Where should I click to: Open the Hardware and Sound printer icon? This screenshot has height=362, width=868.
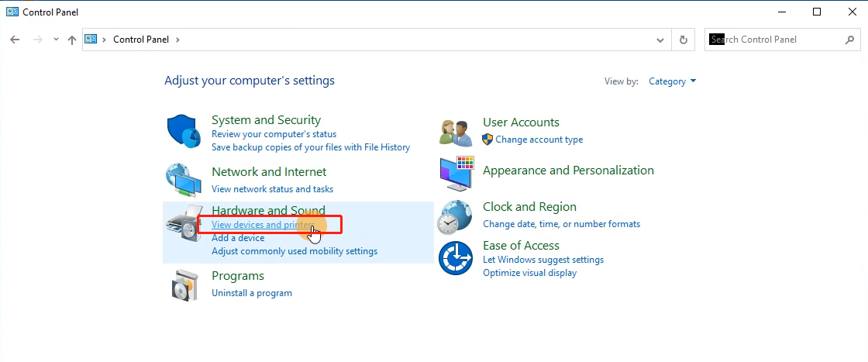click(x=183, y=223)
